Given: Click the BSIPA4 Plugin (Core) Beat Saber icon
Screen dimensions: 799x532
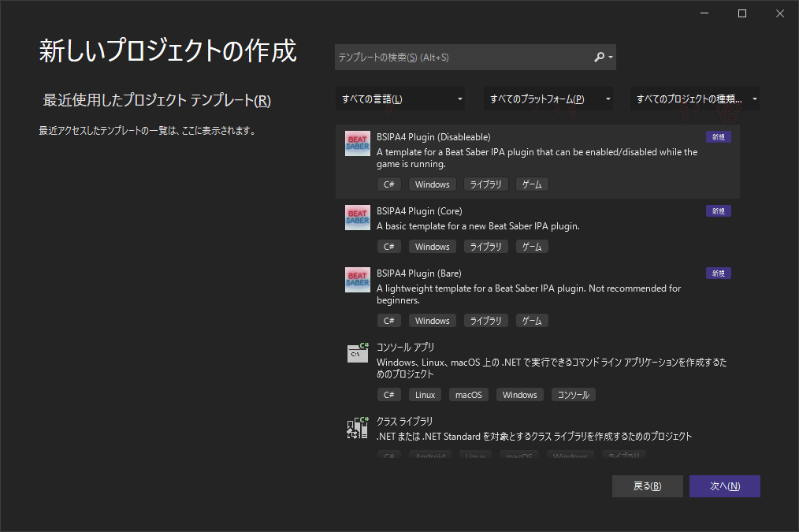Looking at the screenshot, I should click(x=357, y=218).
